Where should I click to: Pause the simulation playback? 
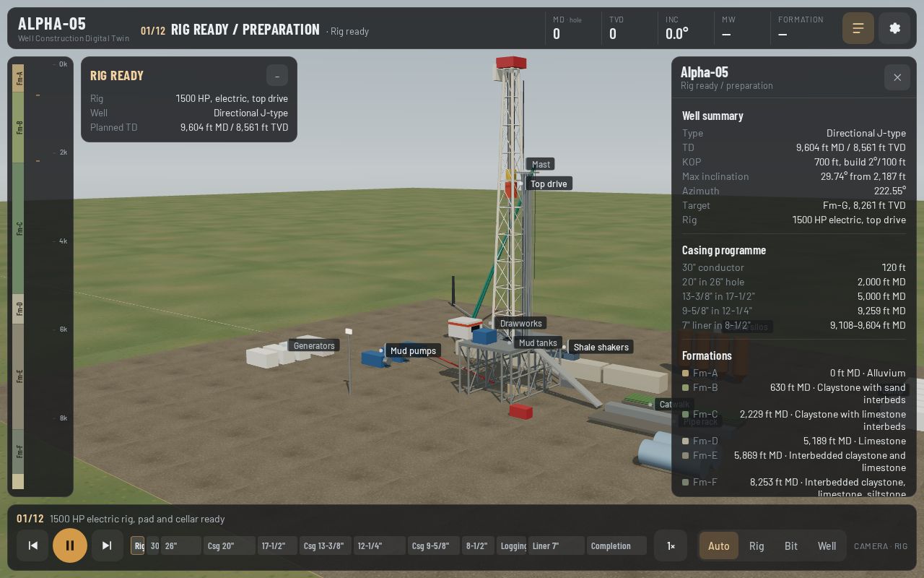point(70,545)
